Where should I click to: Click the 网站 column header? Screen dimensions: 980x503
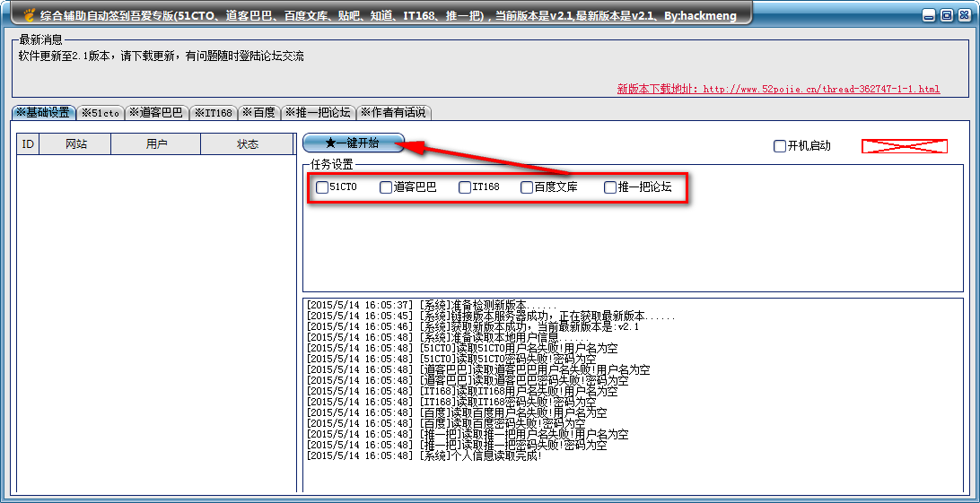75,144
